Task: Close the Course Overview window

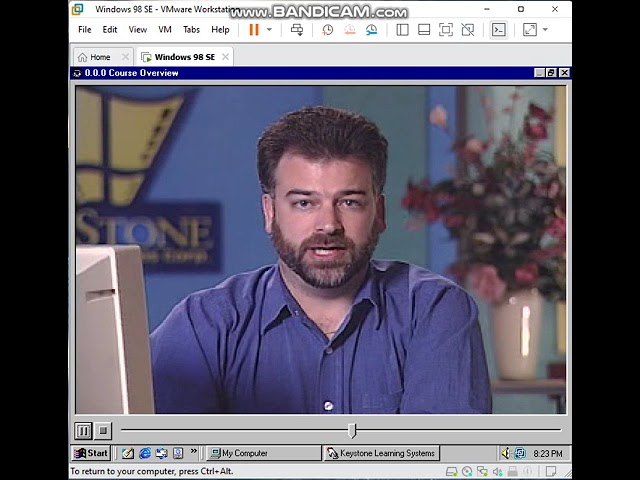Action: tap(564, 73)
